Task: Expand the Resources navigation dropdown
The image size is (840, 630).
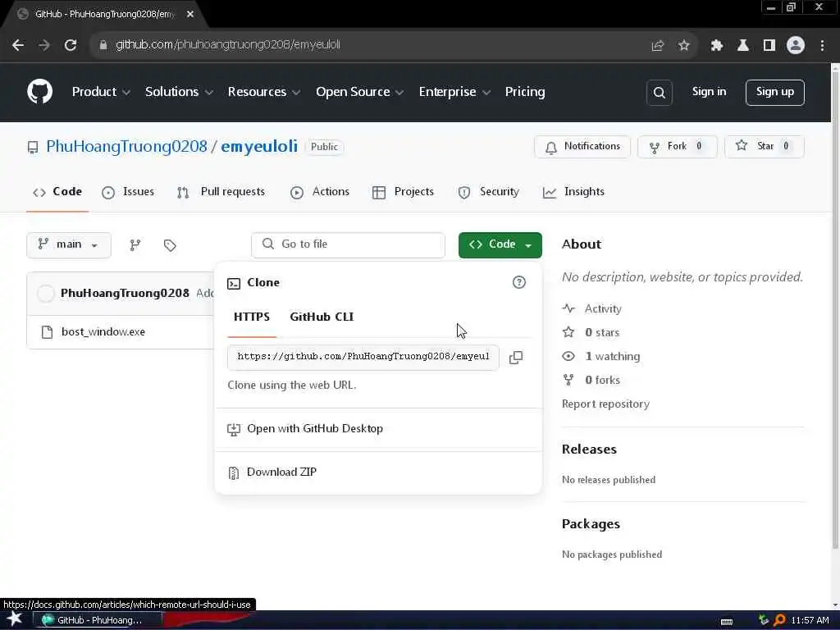Action: pyautogui.click(x=263, y=92)
